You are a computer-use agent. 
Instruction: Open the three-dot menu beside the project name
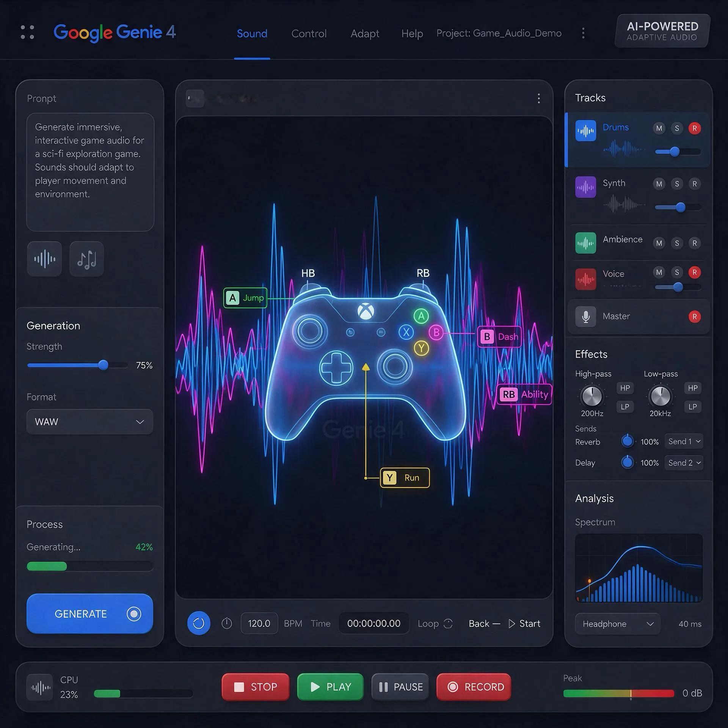click(x=583, y=33)
